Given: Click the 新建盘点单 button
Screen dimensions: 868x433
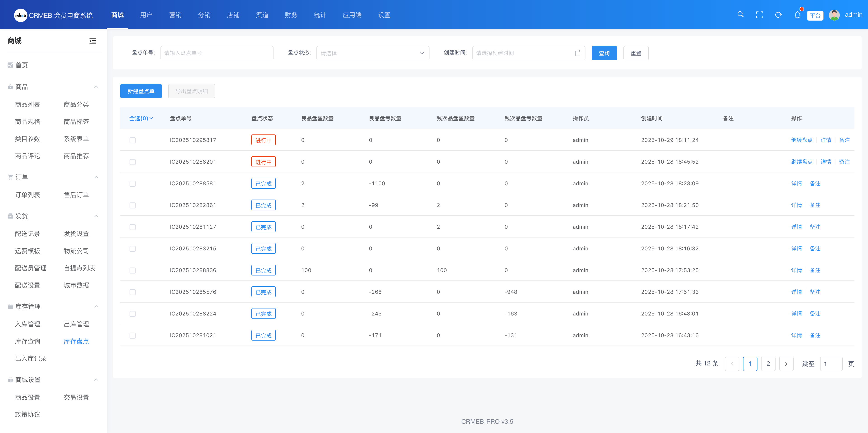Looking at the screenshot, I should (141, 91).
